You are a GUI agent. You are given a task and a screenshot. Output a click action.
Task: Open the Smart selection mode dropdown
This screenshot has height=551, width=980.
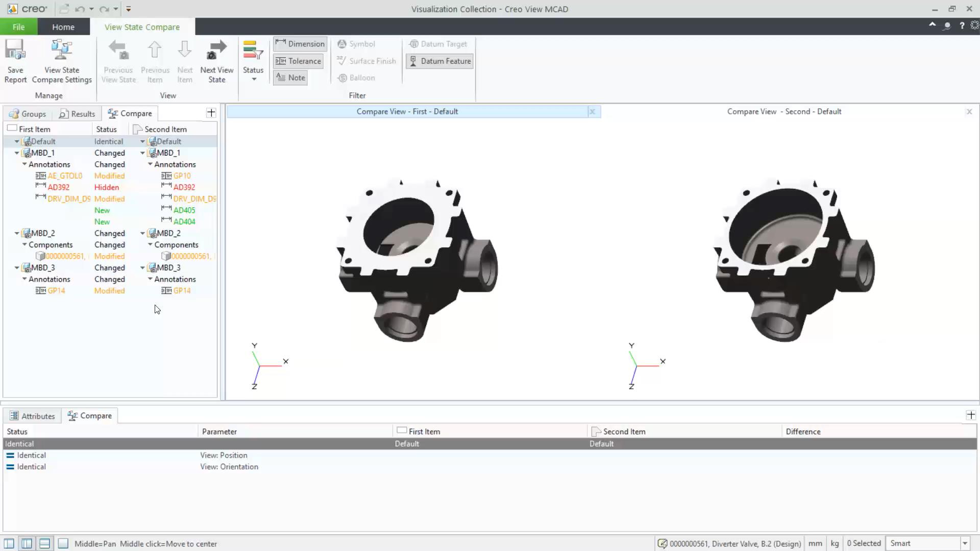pos(965,543)
